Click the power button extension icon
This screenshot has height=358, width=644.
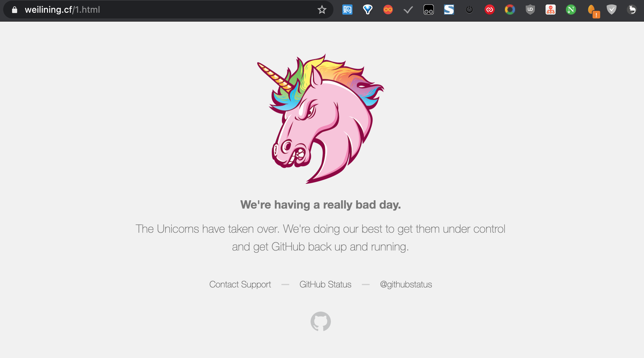pos(469,10)
